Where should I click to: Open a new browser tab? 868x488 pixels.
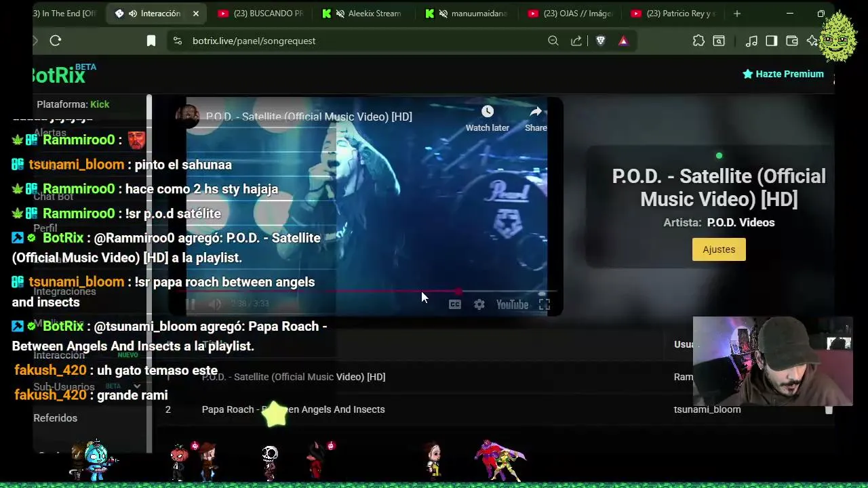[x=737, y=14]
